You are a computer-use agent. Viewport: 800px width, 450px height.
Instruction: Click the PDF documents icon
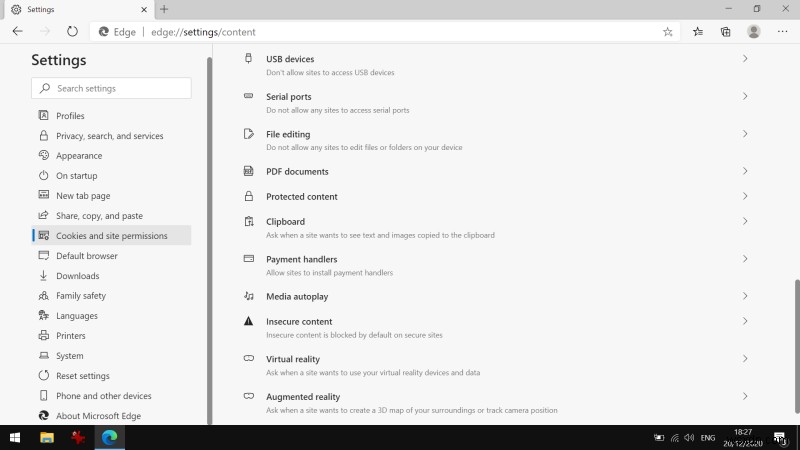pyautogui.click(x=248, y=171)
